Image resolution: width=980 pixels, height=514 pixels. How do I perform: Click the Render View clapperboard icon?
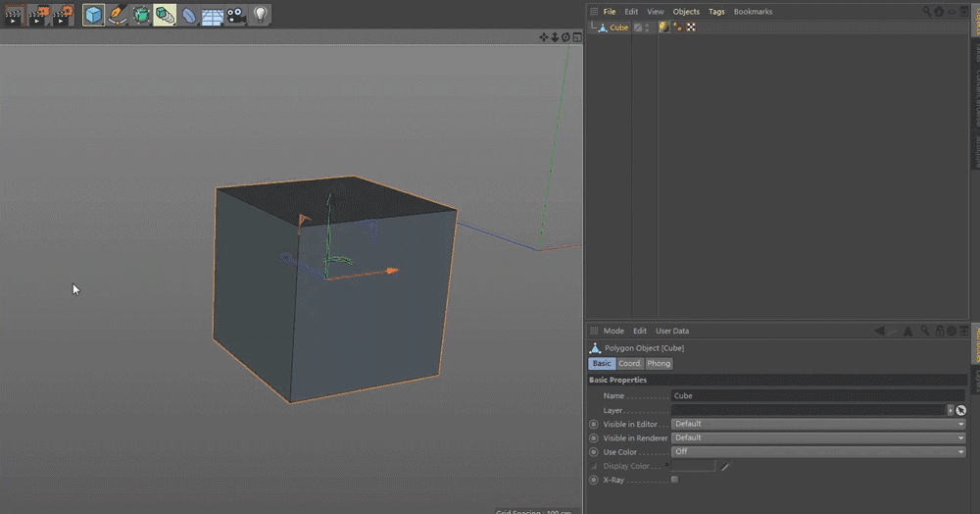[14, 15]
